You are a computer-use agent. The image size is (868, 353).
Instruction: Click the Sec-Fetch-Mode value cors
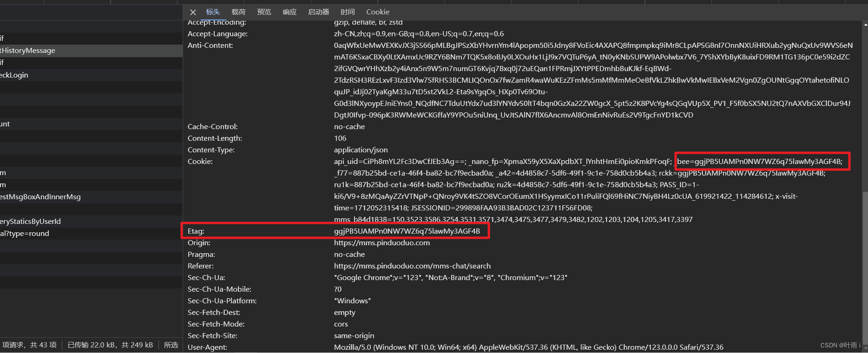point(341,324)
